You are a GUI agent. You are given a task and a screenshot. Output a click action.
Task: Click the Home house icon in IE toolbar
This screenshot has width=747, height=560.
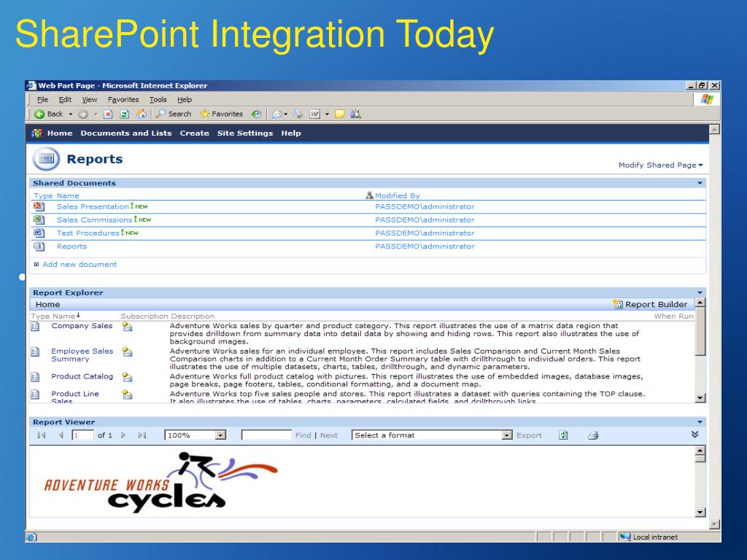point(142,114)
